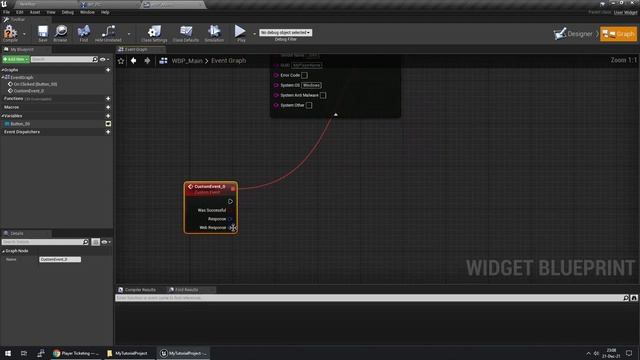The width and height of the screenshot is (640, 360).
Task: Select the CustomEvent_0 node title
Action: 209,187
